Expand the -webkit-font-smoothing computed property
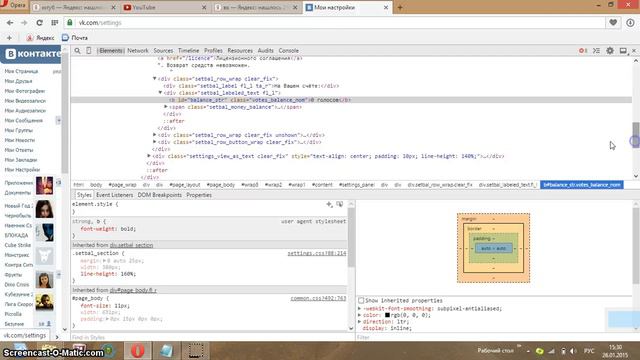The height and width of the screenshot is (360, 640). (360, 309)
